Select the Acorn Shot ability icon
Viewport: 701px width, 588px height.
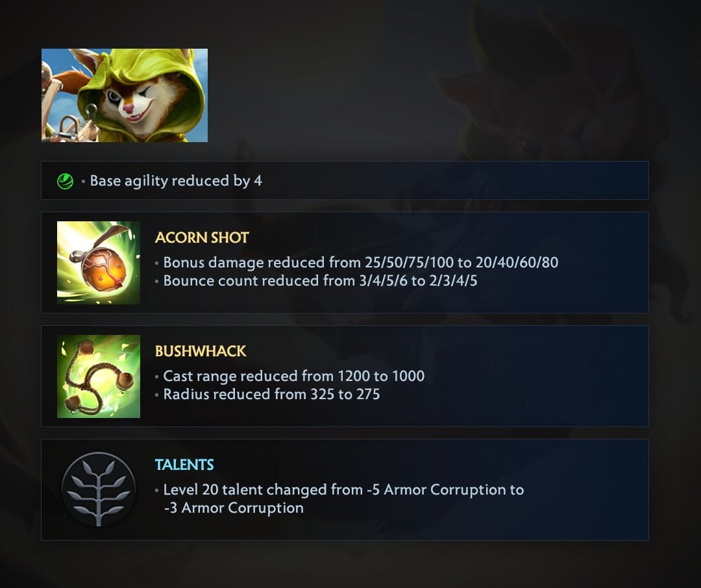99,263
